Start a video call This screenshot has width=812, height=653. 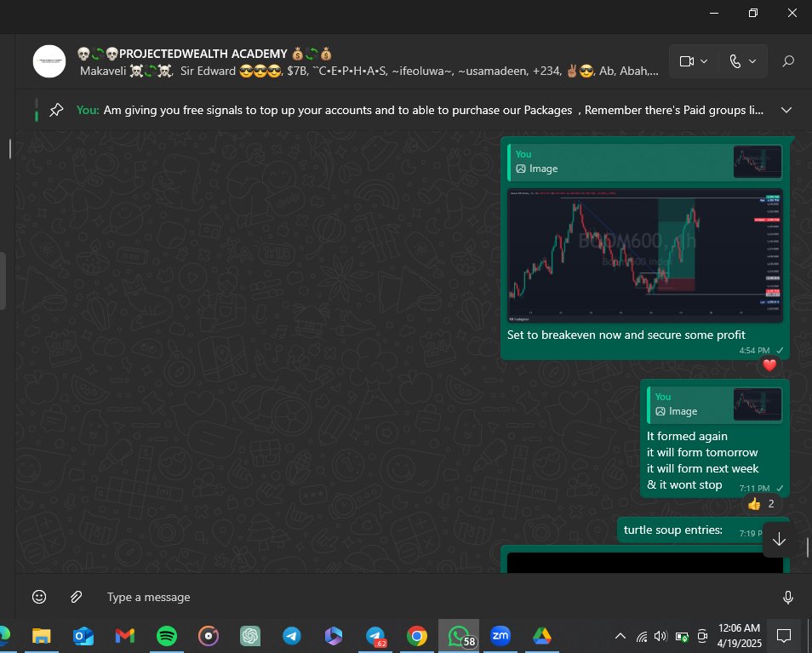pyautogui.click(x=688, y=61)
